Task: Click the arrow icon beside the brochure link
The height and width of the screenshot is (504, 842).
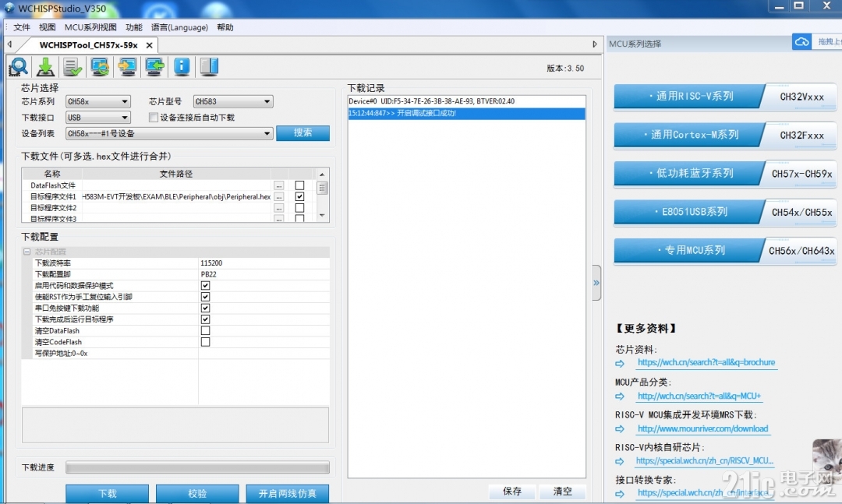Action: point(620,364)
